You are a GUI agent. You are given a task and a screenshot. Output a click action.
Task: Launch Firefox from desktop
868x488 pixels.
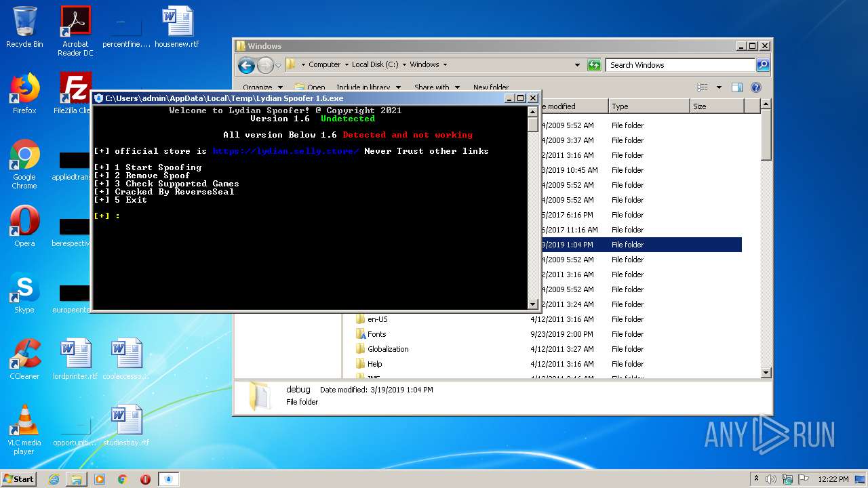point(24,94)
